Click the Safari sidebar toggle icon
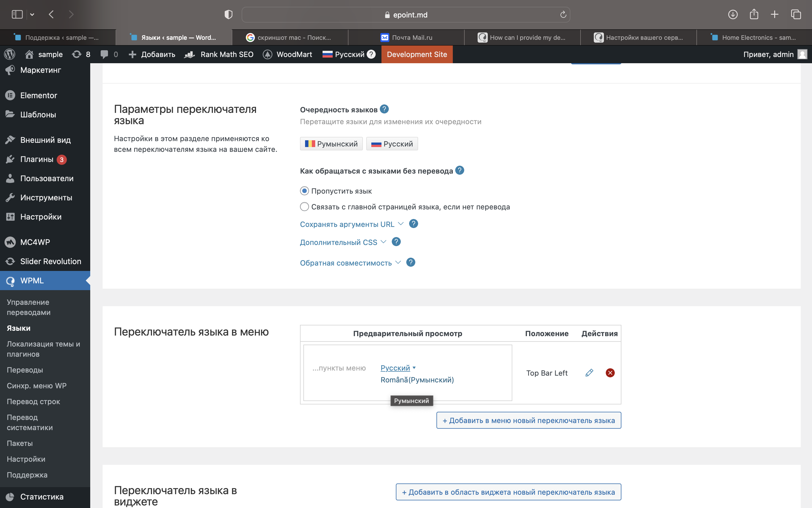Image resolution: width=812 pixels, height=508 pixels. 17,14
